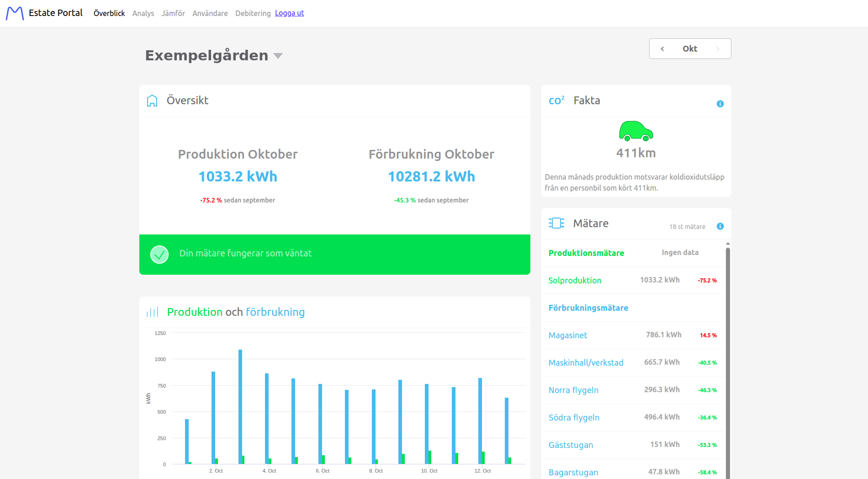Open the Debitering page
Image resolution: width=868 pixels, height=479 pixels.
pos(253,13)
